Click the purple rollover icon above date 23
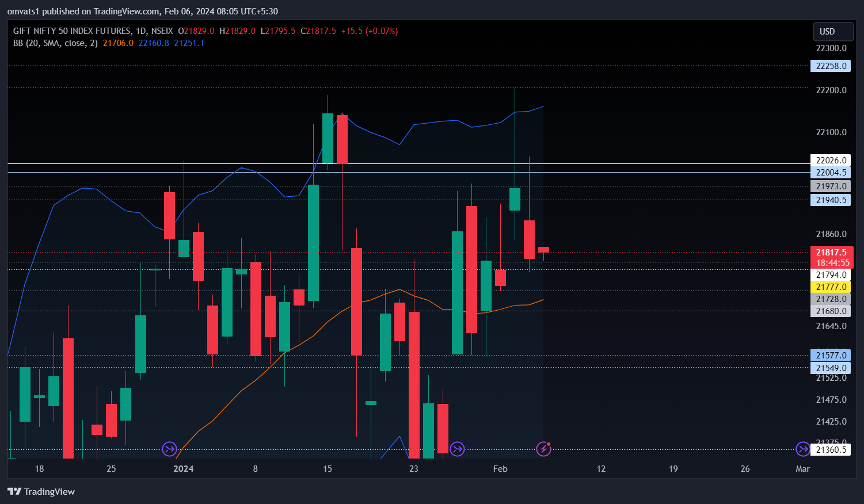 coord(457,449)
